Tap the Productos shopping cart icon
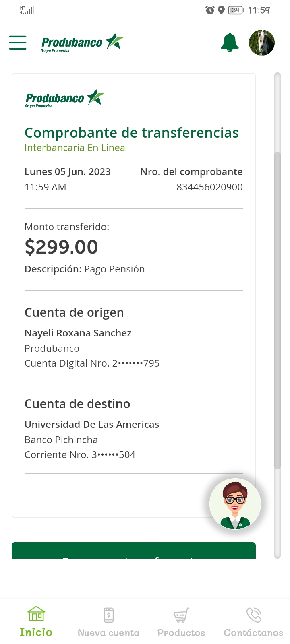290x644 pixels. click(181, 615)
